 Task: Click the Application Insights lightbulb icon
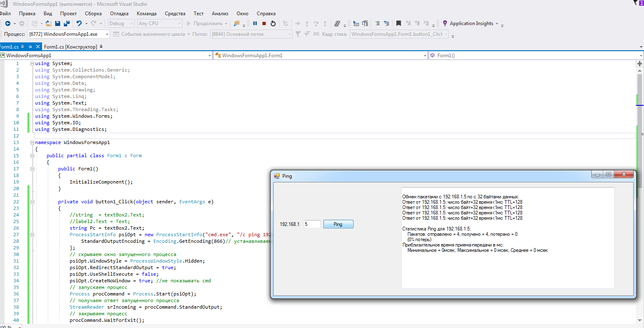coord(445,23)
